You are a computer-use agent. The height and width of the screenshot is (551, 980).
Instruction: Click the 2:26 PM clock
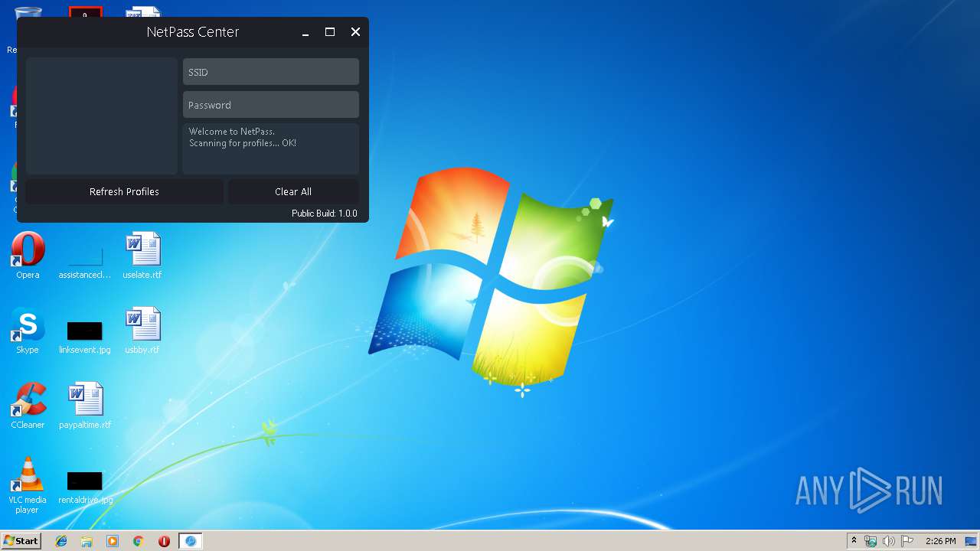click(x=940, y=541)
